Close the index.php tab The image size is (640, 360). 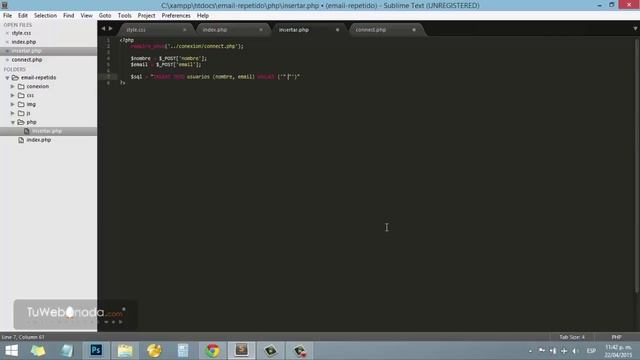click(261, 30)
